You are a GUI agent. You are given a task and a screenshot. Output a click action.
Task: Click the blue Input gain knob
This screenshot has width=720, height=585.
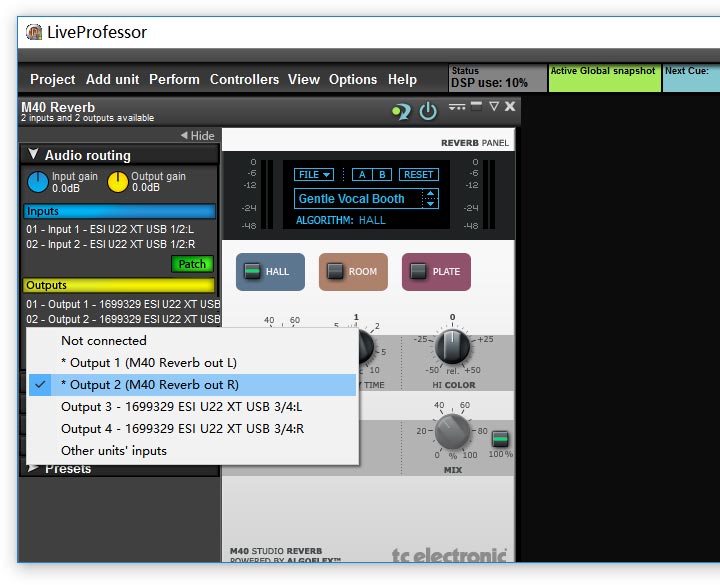point(38,182)
